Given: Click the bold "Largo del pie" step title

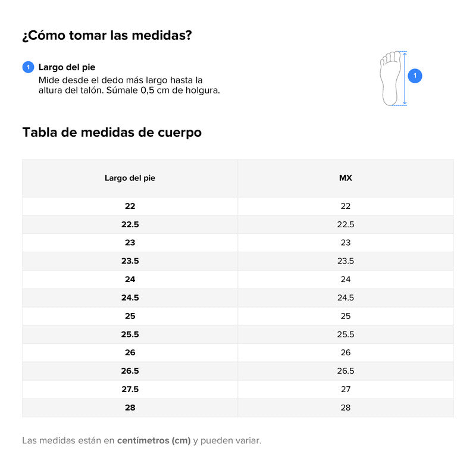Looking at the screenshot, I should pyautogui.click(x=67, y=67).
